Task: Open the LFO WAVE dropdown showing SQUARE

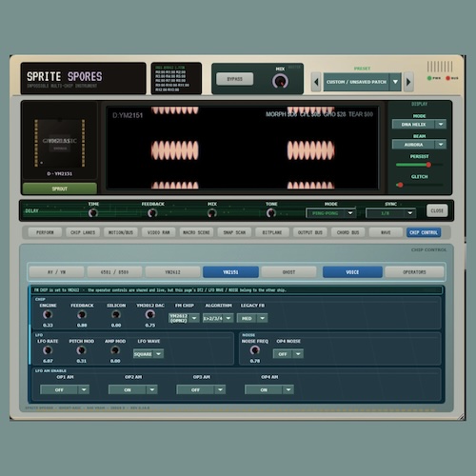Action: [149, 354]
